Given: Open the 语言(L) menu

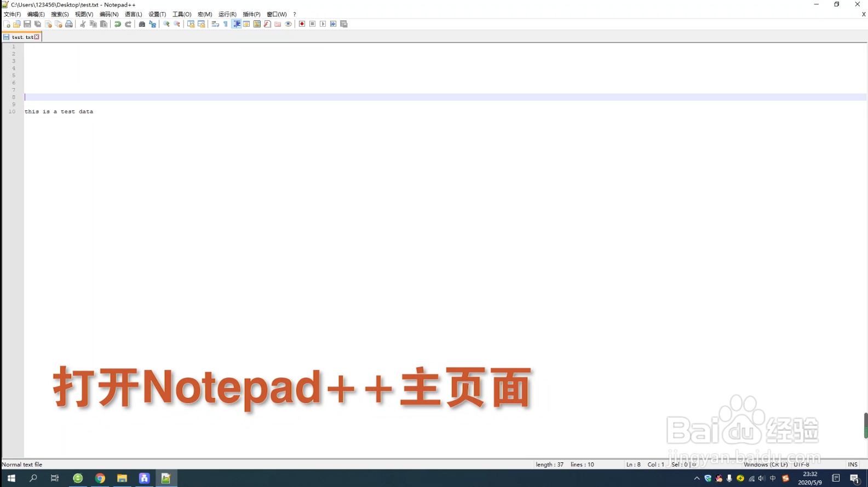Looking at the screenshot, I should [x=134, y=14].
